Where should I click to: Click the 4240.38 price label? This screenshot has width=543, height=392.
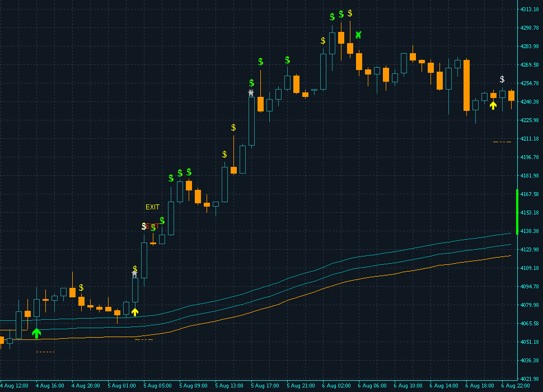click(x=530, y=102)
